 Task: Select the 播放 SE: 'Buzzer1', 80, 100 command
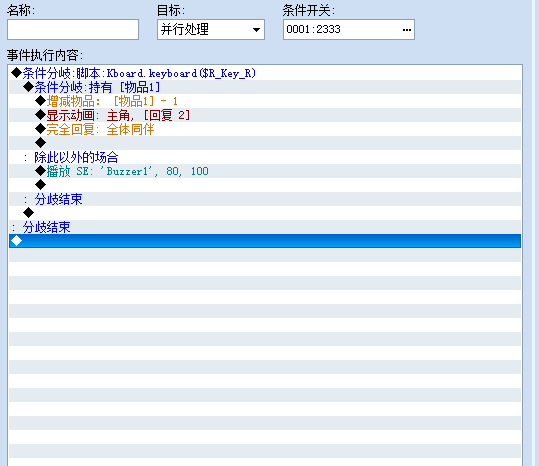(265, 171)
